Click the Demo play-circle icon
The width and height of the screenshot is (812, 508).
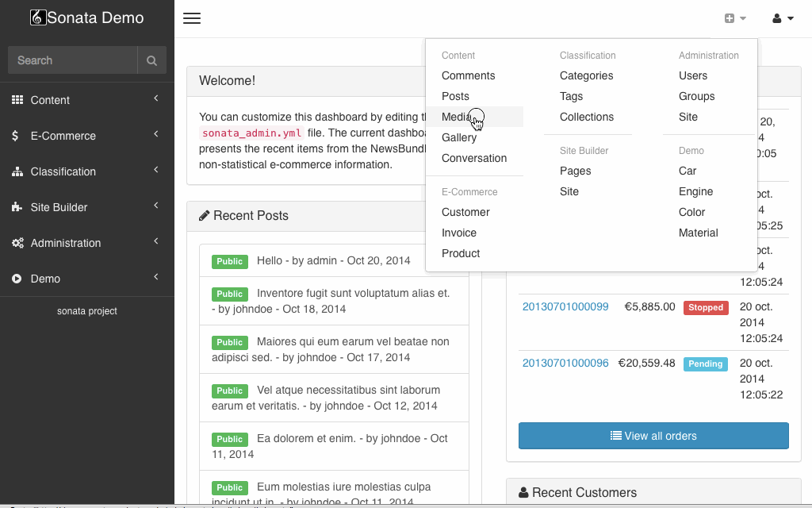point(17,279)
